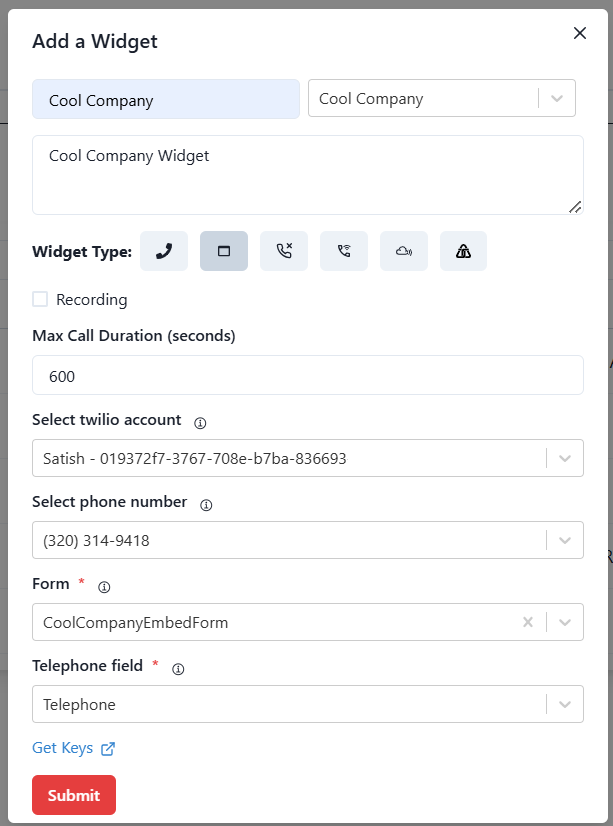Select the cloud voice widget type icon

coord(404,251)
